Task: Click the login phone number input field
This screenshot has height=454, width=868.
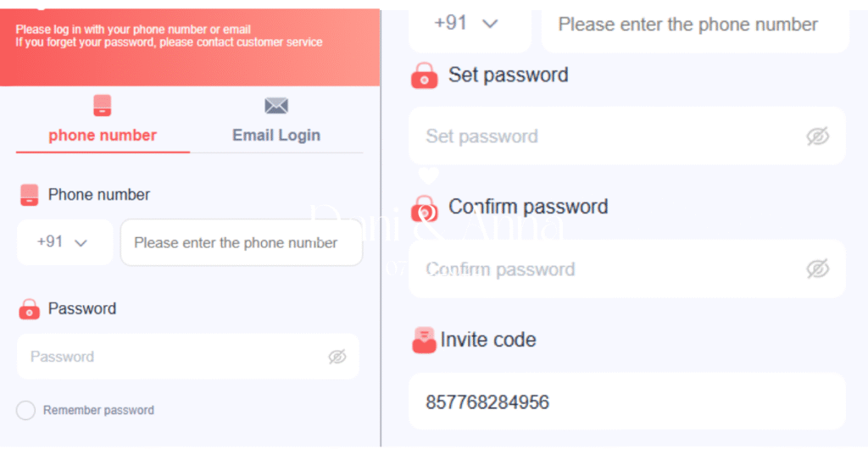Action: pyautogui.click(x=241, y=243)
